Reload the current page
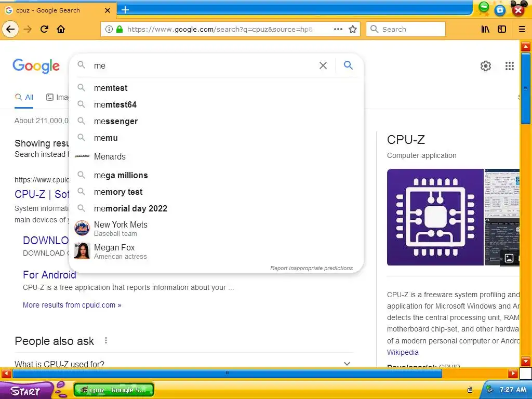 [x=44, y=29]
